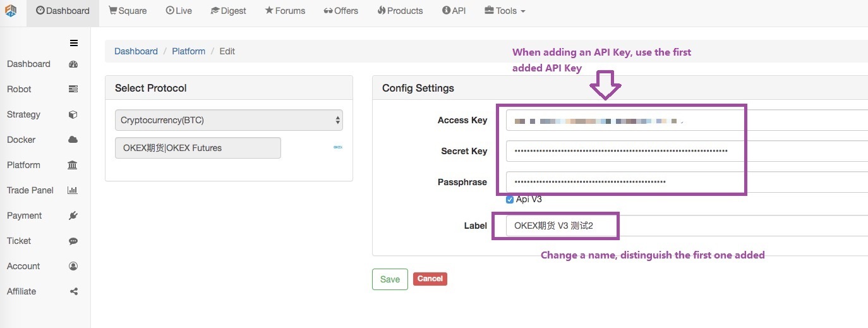Click the Strategy cube icon
This screenshot has width=868, height=328.
73,114
